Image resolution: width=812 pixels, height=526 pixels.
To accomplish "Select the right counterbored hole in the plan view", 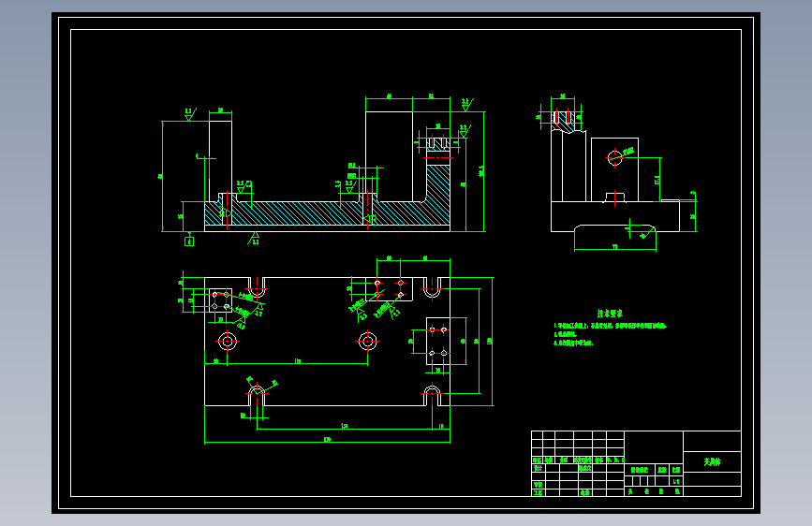I will coord(367,342).
